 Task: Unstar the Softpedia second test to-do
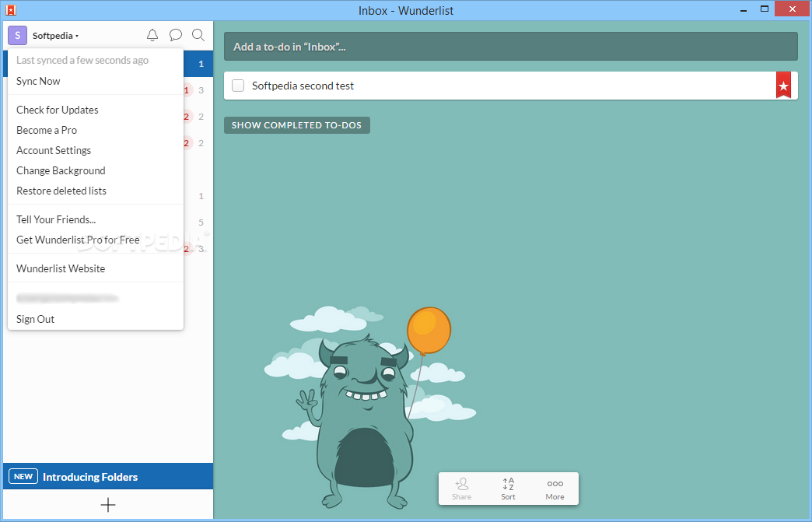tap(783, 85)
